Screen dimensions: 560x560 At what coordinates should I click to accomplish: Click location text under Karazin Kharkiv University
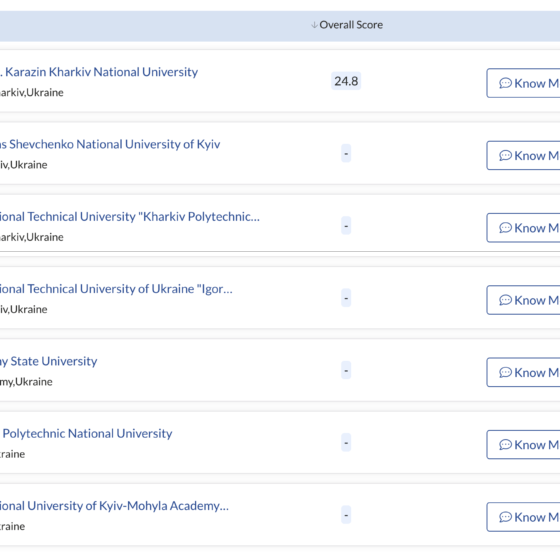(x=32, y=92)
